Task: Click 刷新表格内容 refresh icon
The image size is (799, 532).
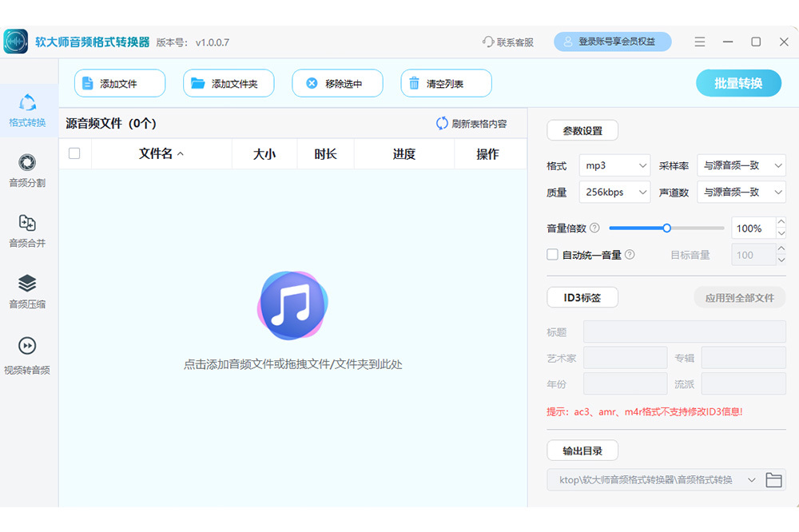Action: tap(442, 123)
